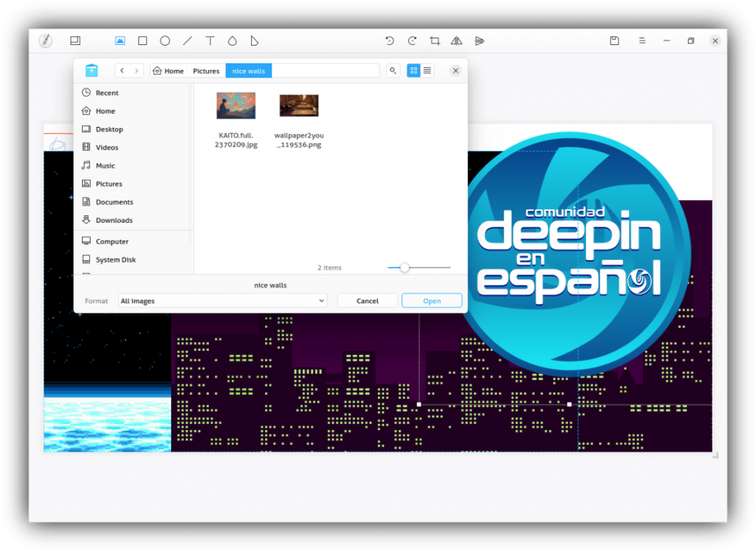
Task: Open Home in the sidebar
Action: tap(134, 111)
